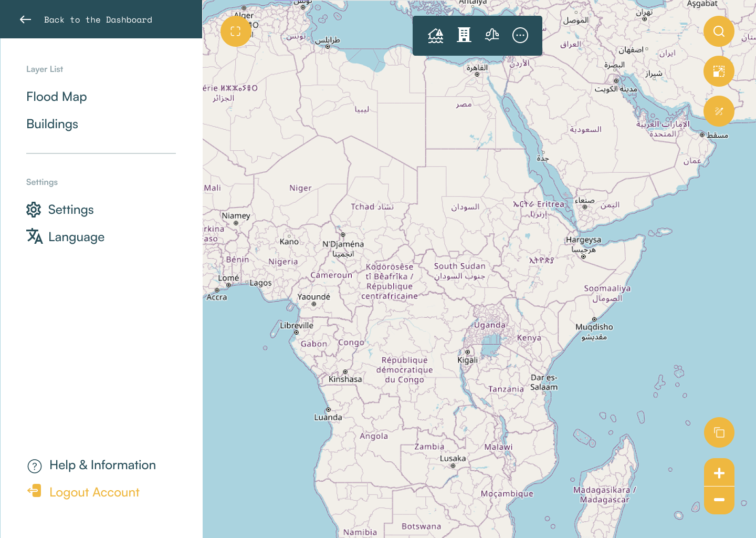756x538 pixels.
Task: Open Help & Information
Action: tap(102, 465)
